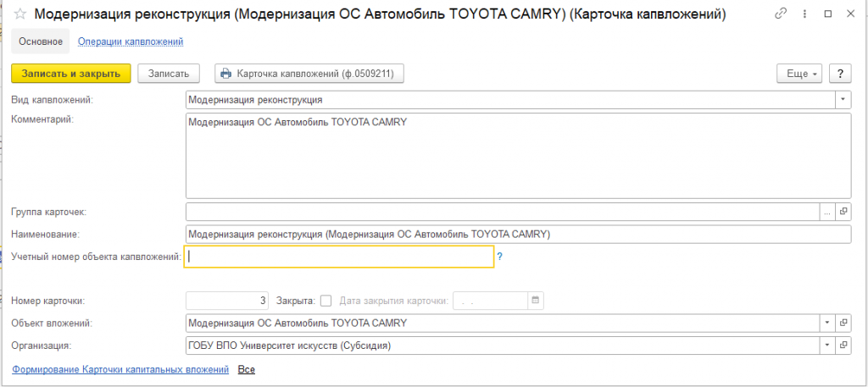This screenshot has width=868, height=387.
Task: Click Записать и закрыть button
Action: (71, 74)
